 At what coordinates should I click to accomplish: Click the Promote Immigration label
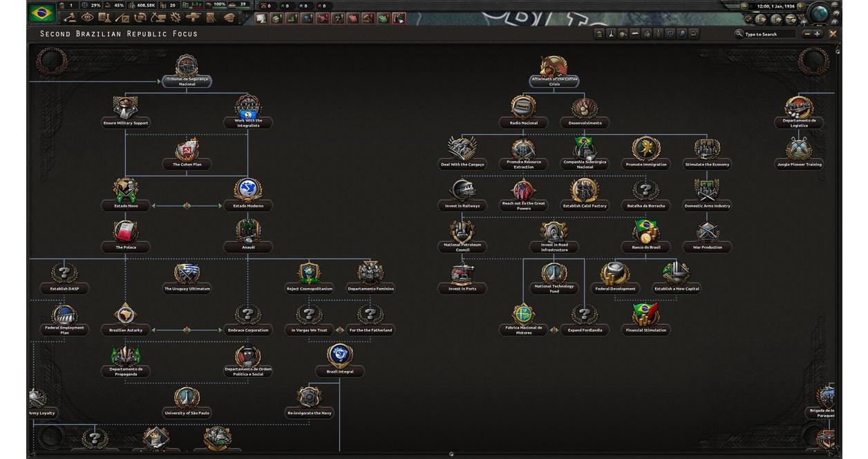(646, 165)
